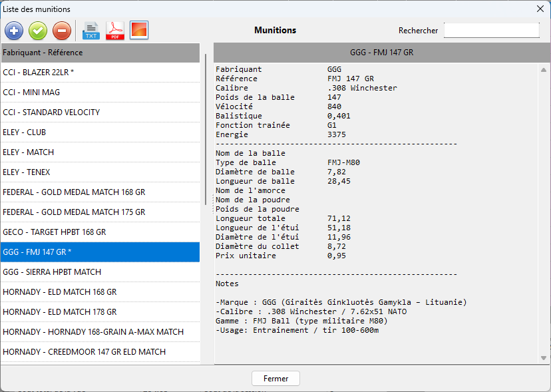551x392 pixels.
Task: Click the splitter grip between panels
Action: (x=212, y=204)
